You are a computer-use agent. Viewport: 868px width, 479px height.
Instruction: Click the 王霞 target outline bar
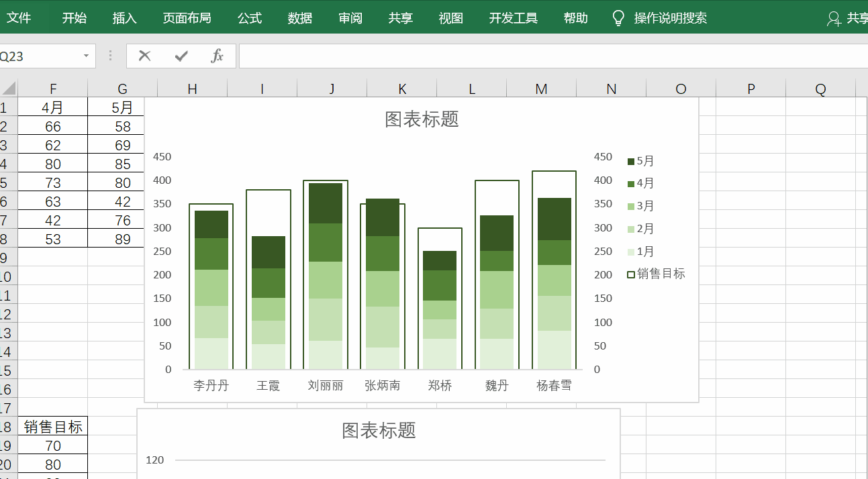coord(268,212)
